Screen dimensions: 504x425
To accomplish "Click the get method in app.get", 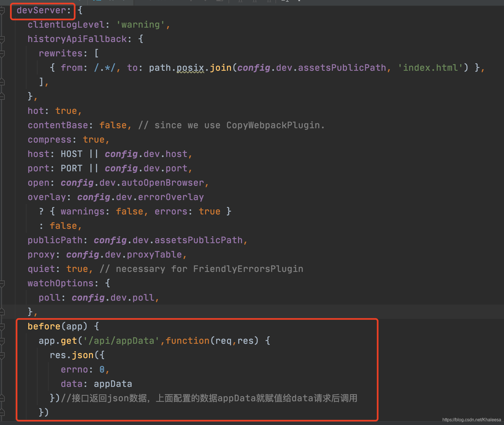I will 69,341.
